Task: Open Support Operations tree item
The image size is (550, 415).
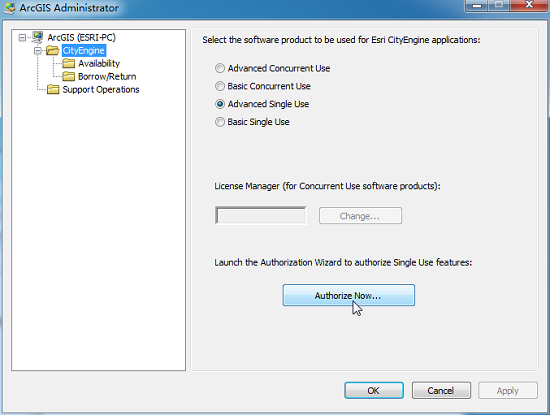Action: [101, 89]
